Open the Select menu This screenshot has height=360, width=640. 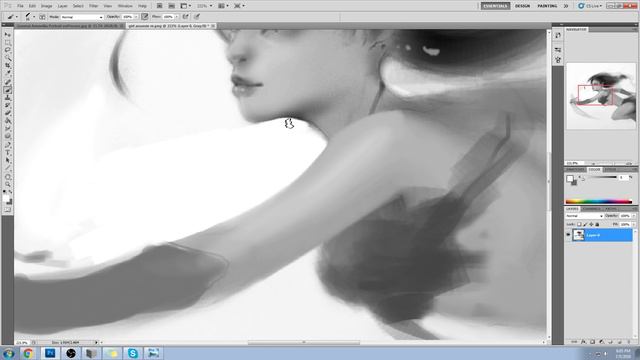pyautogui.click(x=78, y=6)
